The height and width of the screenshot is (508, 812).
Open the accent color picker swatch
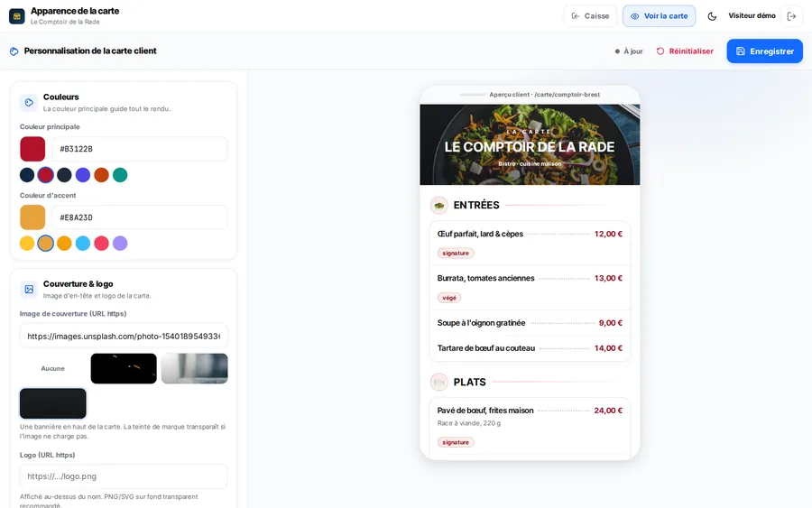[x=32, y=217]
